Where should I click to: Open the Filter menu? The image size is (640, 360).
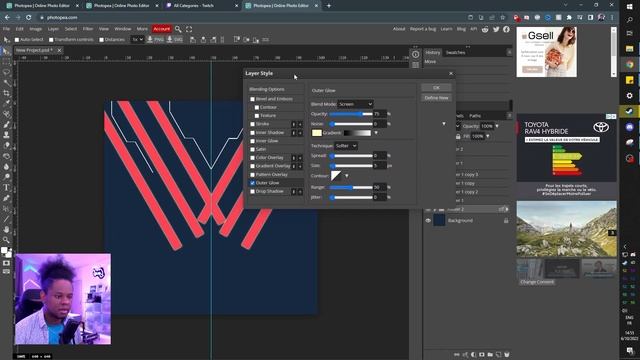click(88, 29)
